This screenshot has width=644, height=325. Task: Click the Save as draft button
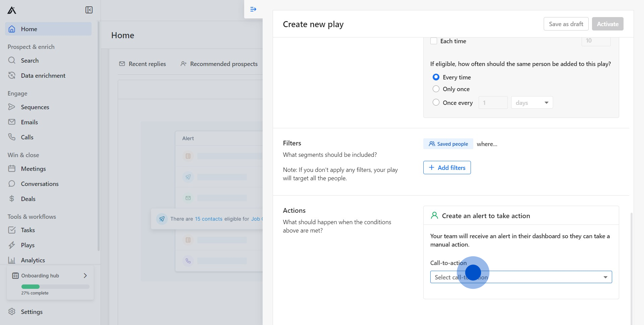(x=566, y=24)
